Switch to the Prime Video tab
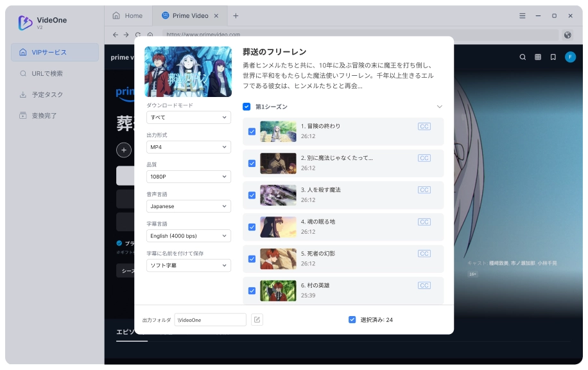This screenshot has height=370, width=588. click(191, 16)
